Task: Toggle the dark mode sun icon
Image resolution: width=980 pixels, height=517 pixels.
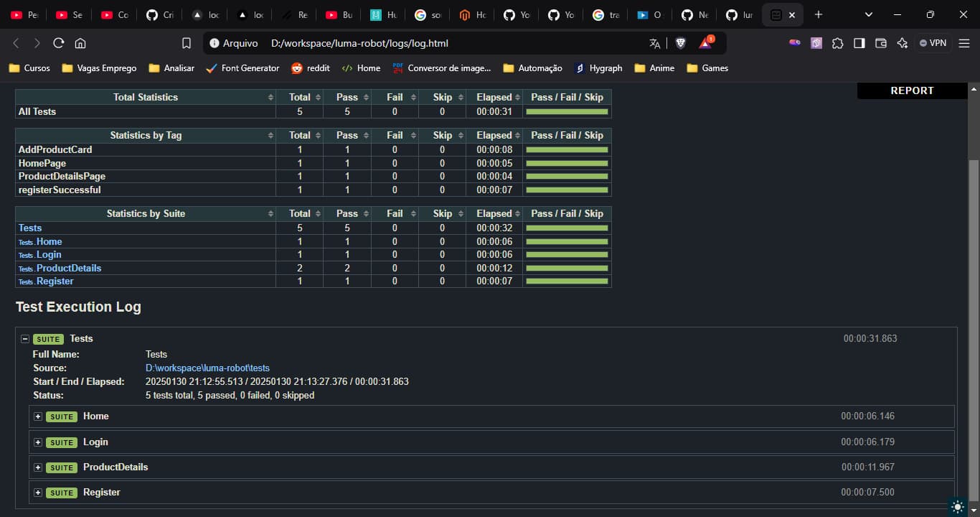Action: 958,507
